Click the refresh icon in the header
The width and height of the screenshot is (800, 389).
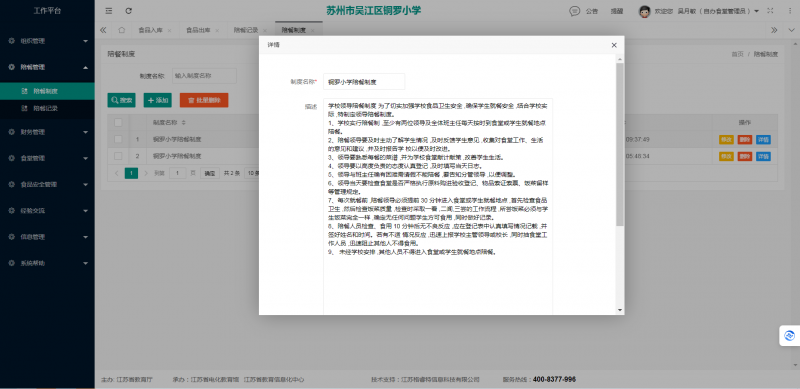tap(129, 11)
